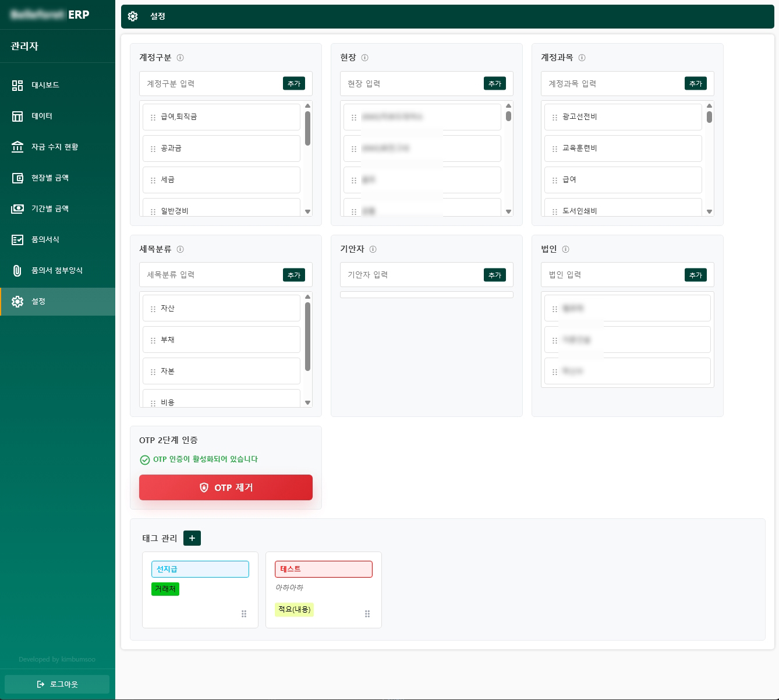Click the 현장별 금액 sidebar icon
779x700 pixels.
pos(17,178)
